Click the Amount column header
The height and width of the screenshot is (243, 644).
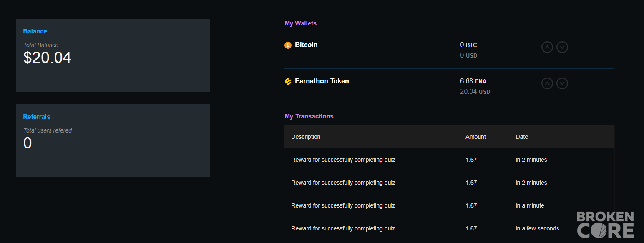476,137
